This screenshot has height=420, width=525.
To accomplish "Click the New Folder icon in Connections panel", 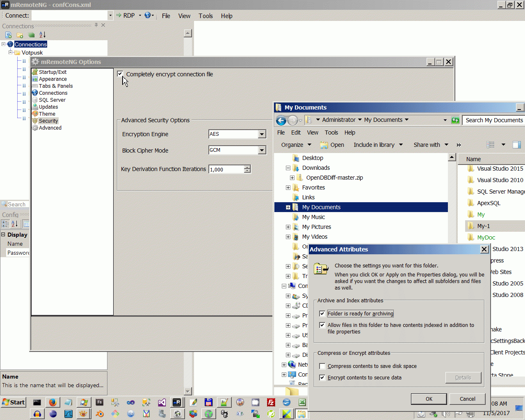I will tap(20, 35).
